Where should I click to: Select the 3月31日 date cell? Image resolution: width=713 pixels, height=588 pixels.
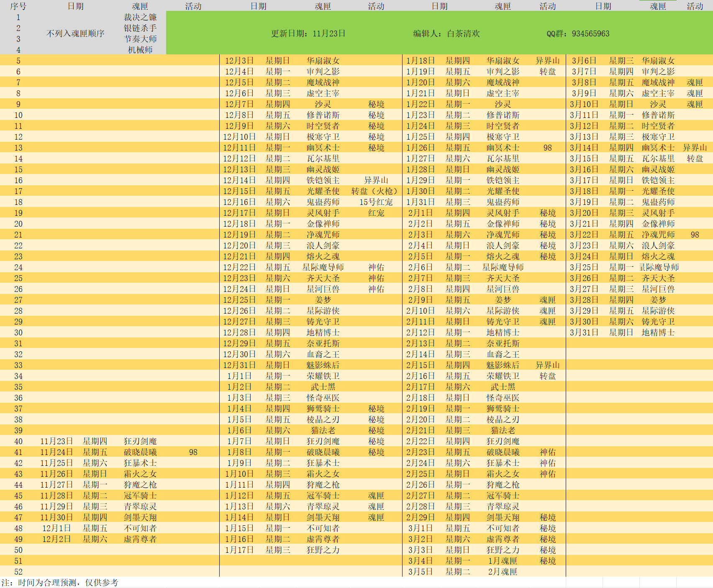click(x=584, y=332)
